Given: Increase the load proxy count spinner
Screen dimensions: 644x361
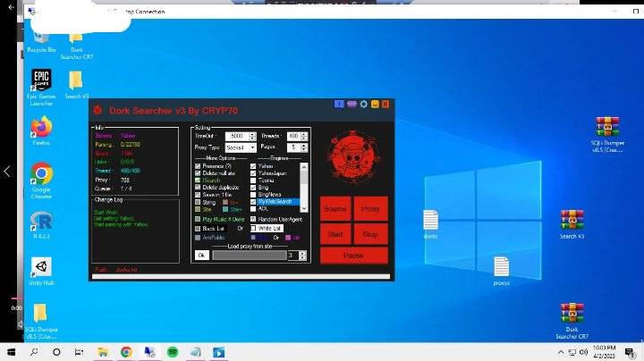Looking at the screenshot, I should pyautogui.click(x=302, y=253).
